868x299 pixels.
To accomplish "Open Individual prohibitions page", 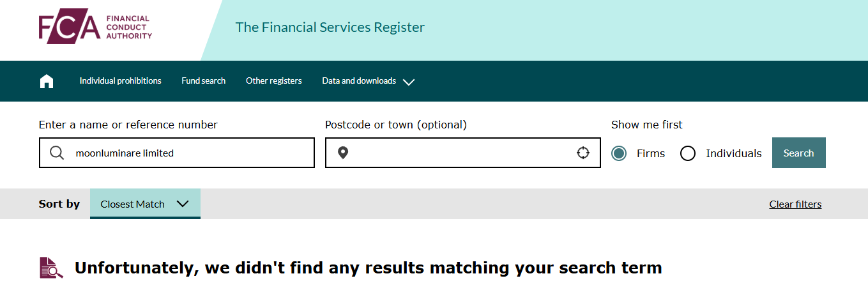I will coord(120,81).
